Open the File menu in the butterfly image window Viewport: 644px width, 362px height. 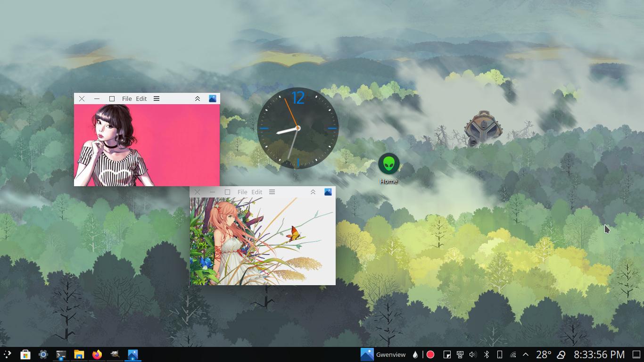pos(242,192)
